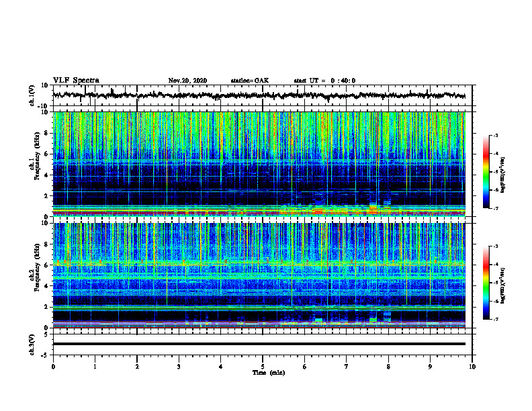Viewport: 532px width, 411px height.
Task: Click the ch.1 spectrogram color scale bar
Action: pyautogui.click(x=486, y=172)
